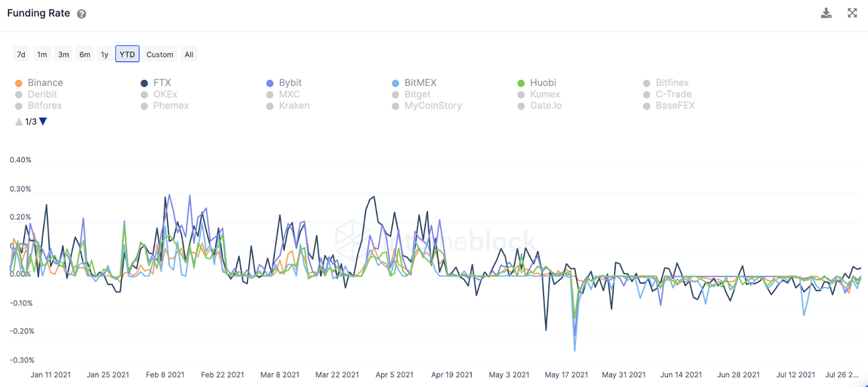Enable the Bitfinex legend series
The width and height of the screenshot is (868, 387).
click(672, 83)
